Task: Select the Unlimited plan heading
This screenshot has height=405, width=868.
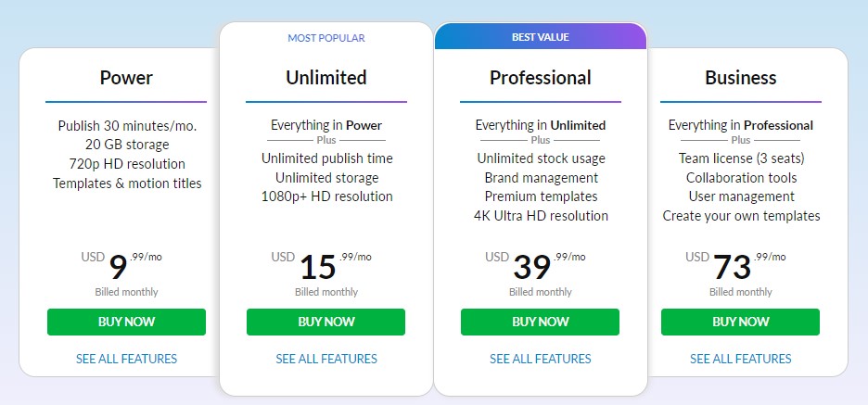Action: (326, 78)
